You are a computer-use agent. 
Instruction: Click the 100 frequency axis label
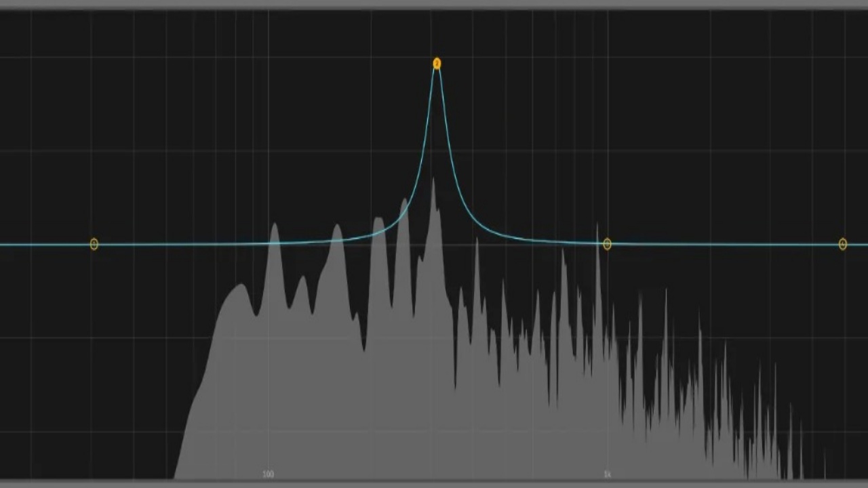[x=269, y=474]
